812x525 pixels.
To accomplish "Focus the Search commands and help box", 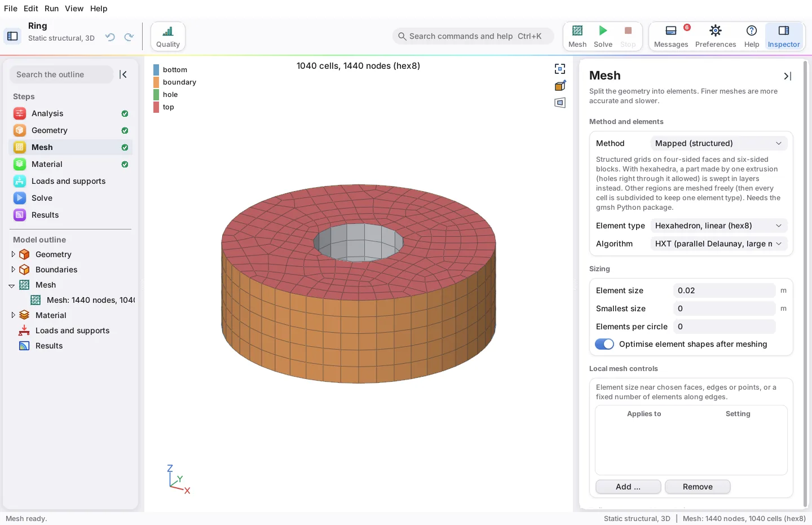I will point(473,36).
